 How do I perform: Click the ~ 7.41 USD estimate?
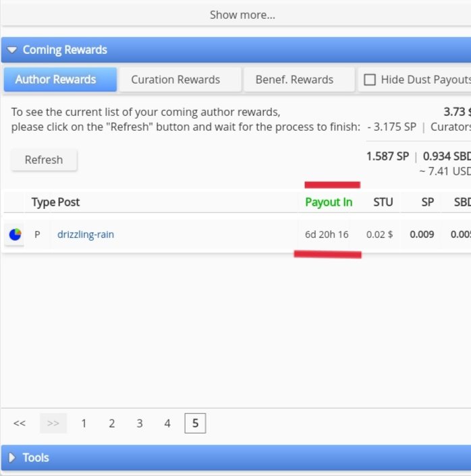coord(445,171)
